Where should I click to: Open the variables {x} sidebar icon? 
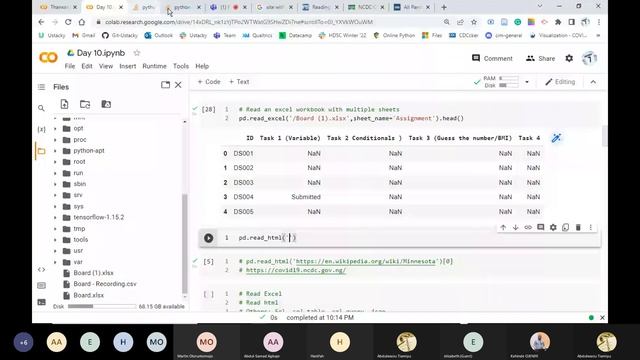(x=41, y=129)
